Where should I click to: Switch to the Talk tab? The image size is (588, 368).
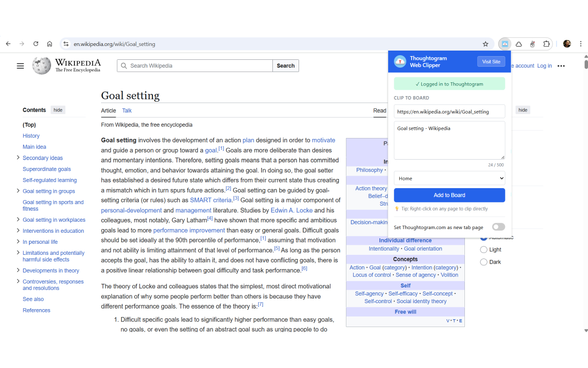(x=127, y=110)
